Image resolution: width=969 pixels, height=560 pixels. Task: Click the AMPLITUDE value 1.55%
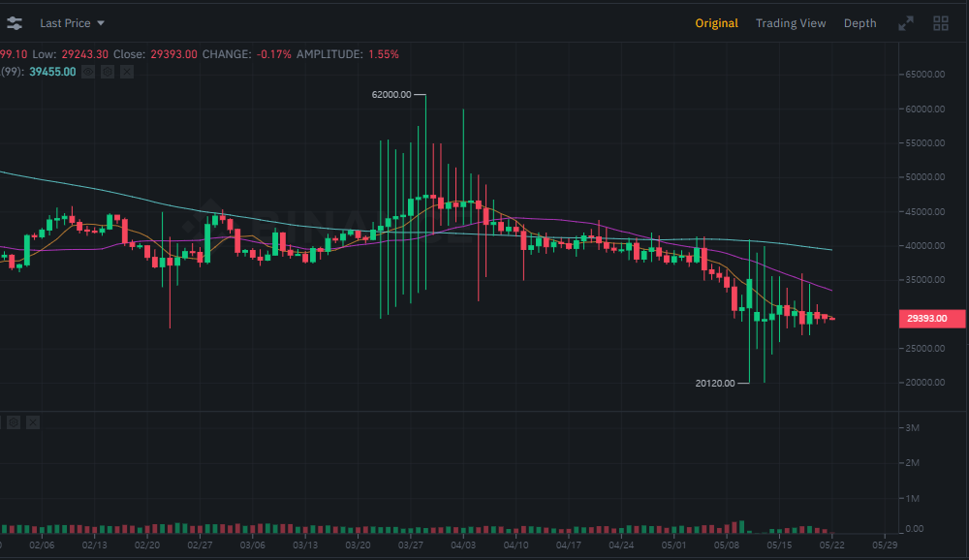coord(383,54)
